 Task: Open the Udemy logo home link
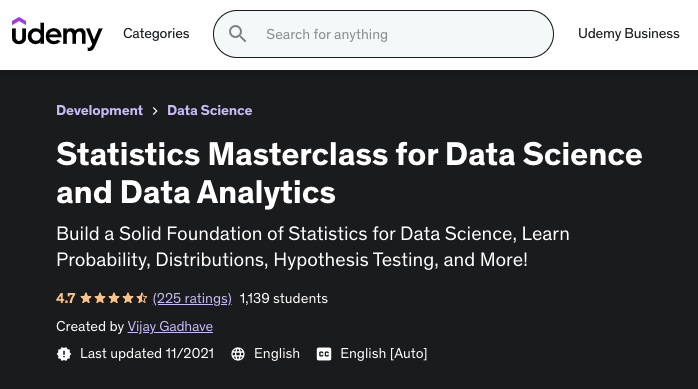57,34
